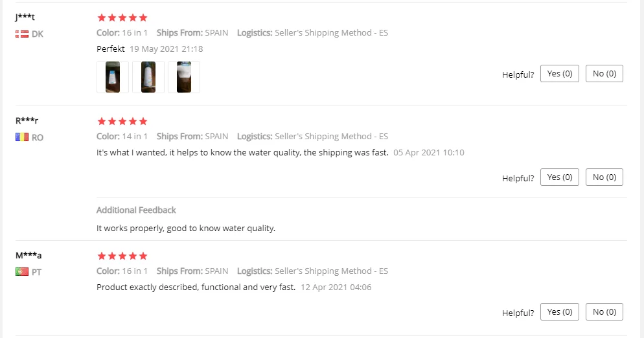Click reviewer name J***t
This screenshot has width=644, height=338.
pyautogui.click(x=25, y=17)
